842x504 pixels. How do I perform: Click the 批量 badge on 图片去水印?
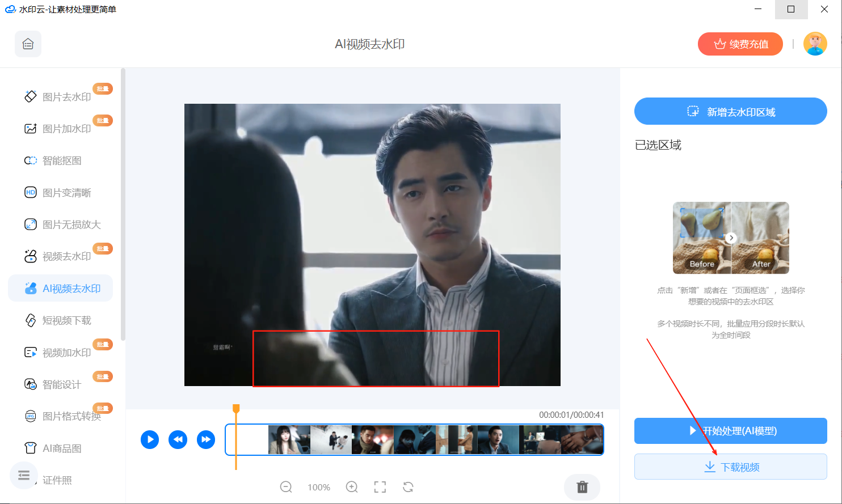click(103, 88)
